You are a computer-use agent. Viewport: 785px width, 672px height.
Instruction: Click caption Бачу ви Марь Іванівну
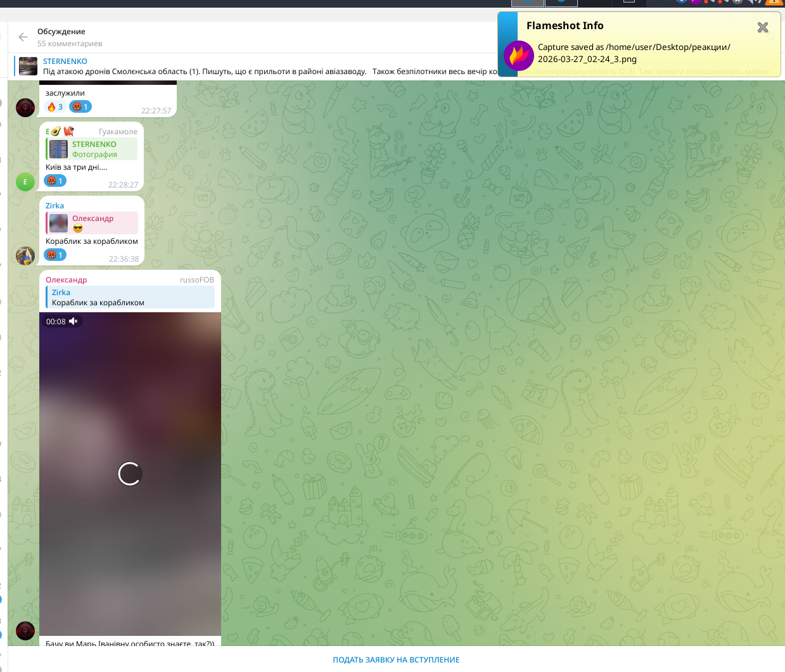tap(130, 643)
